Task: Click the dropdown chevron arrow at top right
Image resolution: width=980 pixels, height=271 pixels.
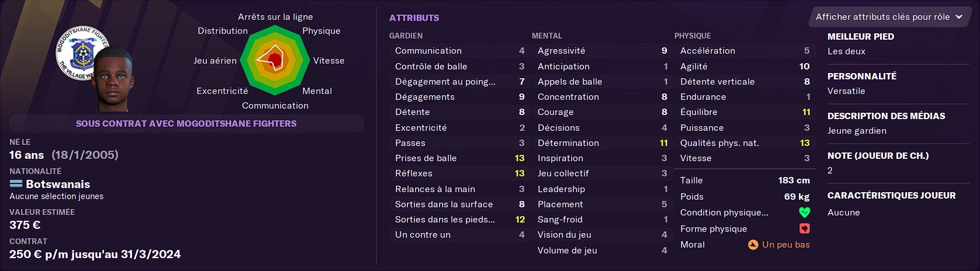Action: (959, 17)
